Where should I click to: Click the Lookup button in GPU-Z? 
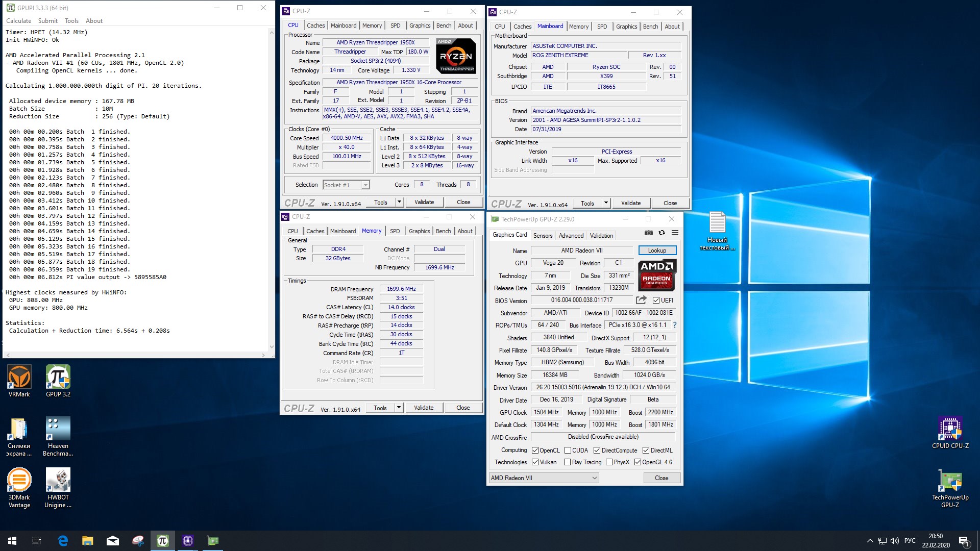click(657, 251)
